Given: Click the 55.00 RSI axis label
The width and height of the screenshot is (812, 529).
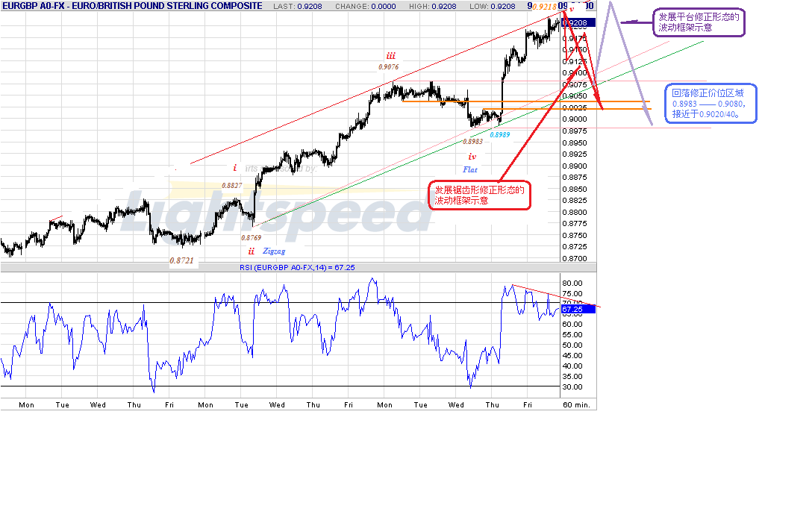Looking at the screenshot, I should (572, 335).
